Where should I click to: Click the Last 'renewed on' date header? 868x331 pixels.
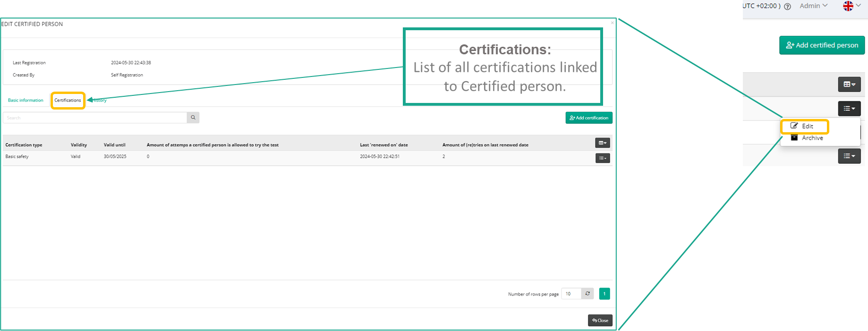(x=384, y=145)
